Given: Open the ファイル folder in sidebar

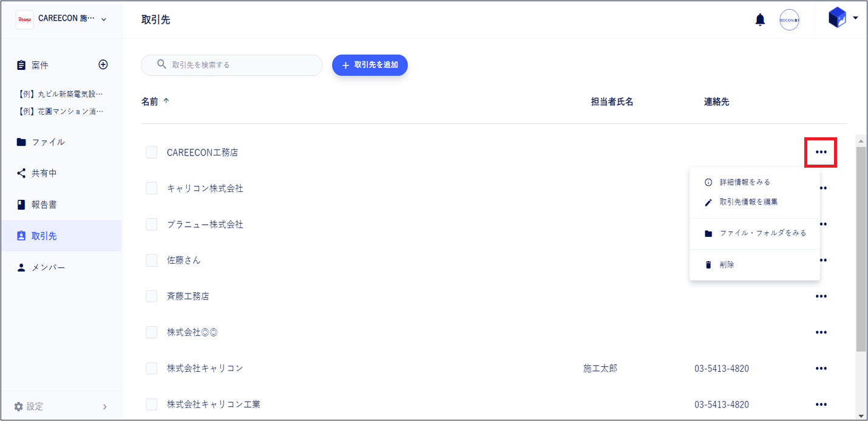Looking at the screenshot, I should click(x=48, y=142).
